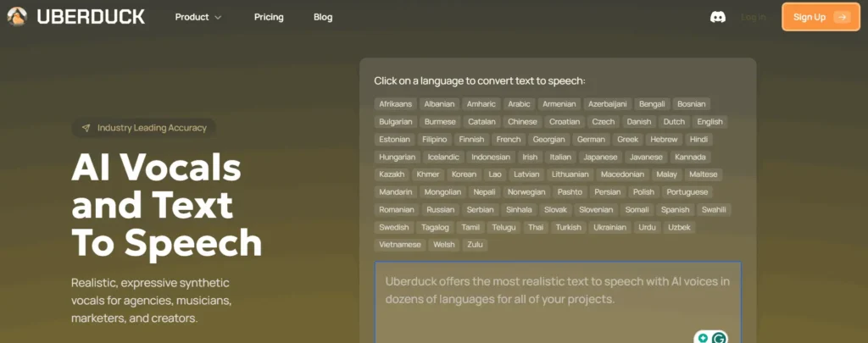Select Greek language
868x343 pixels.
click(x=628, y=140)
